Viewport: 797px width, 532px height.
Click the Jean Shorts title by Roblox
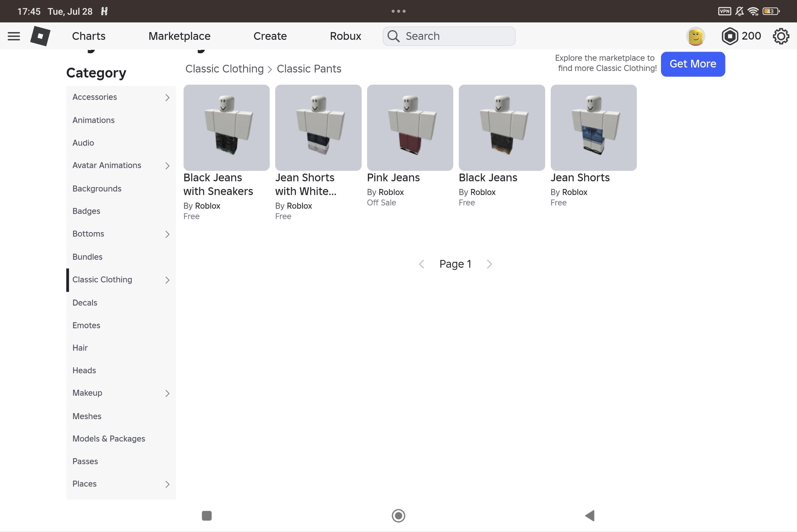click(580, 178)
